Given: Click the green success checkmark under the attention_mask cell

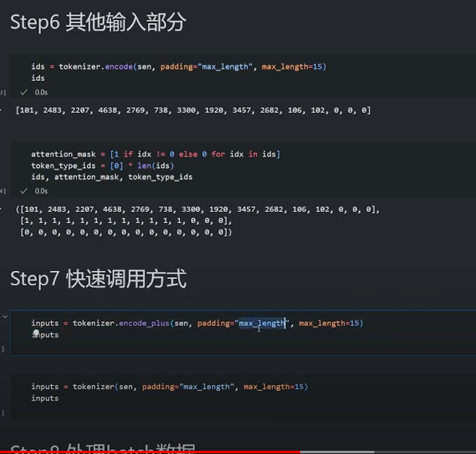Looking at the screenshot, I should (24, 191).
